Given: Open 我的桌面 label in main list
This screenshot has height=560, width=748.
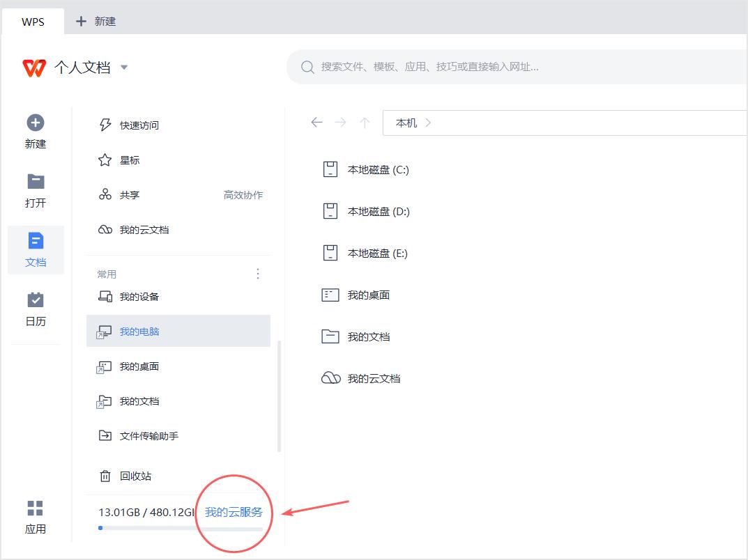Looking at the screenshot, I should pyautogui.click(x=369, y=295).
